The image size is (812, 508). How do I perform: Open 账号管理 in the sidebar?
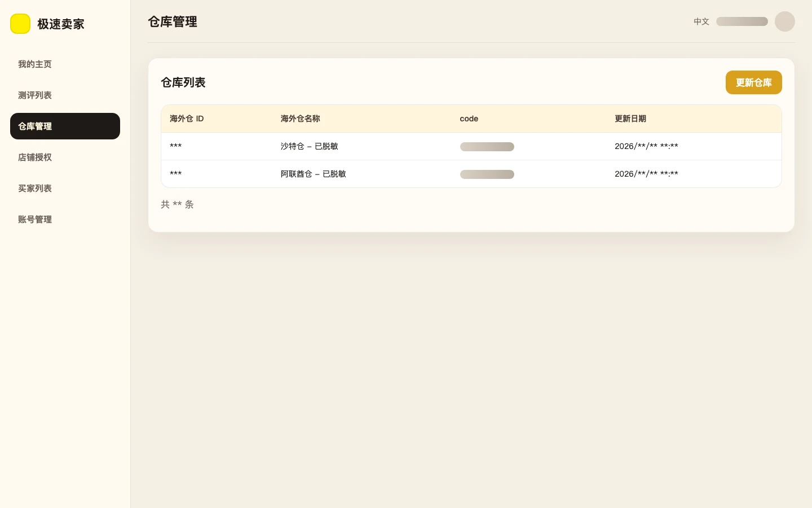click(65, 220)
